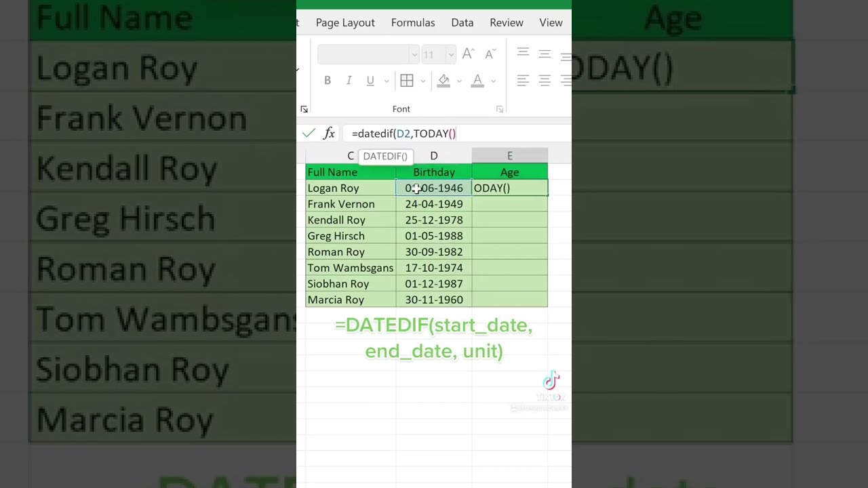
Task: Select the Kendall Roy cell
Action: (351, 220)
